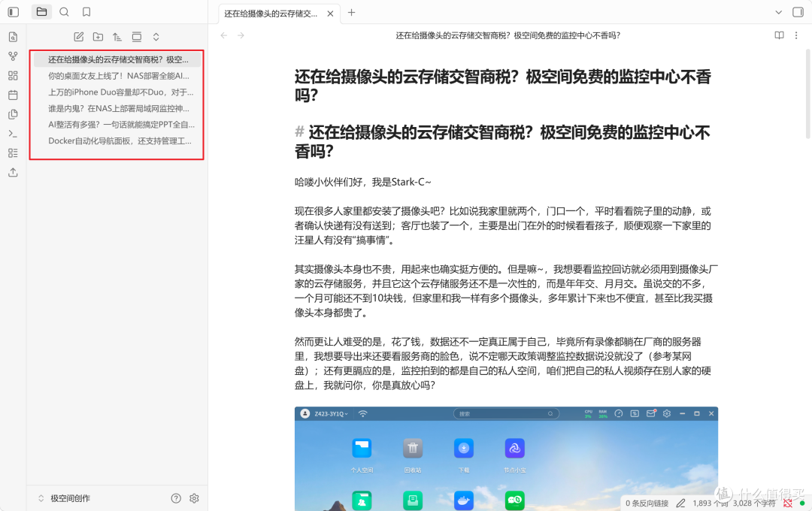Create a new note with pencil icon
This screenshot has height=511, width=812.
(79, 37)
